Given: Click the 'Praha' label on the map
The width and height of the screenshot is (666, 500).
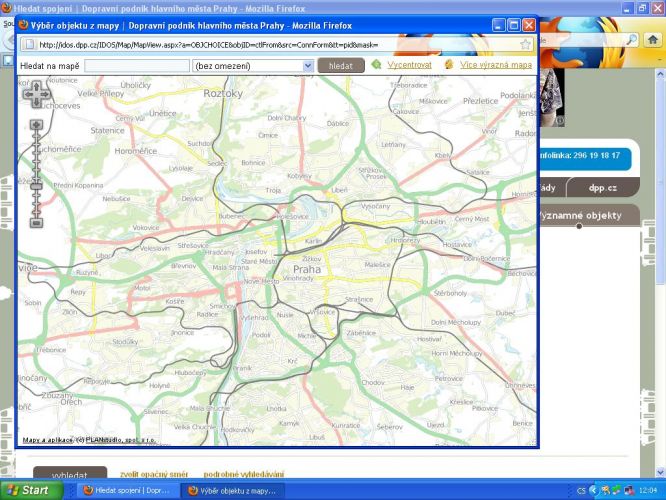Looking at the screenshot, I should 307,269.
